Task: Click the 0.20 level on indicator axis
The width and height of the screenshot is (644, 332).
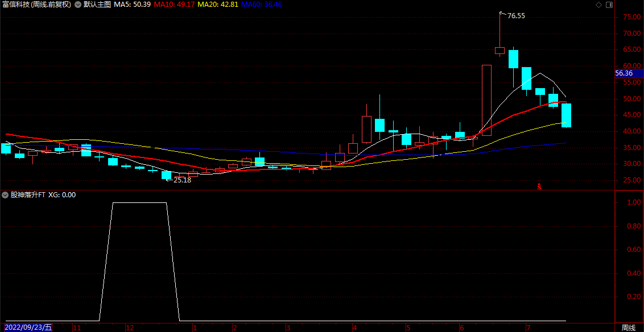Action: [x=634, y=296]
